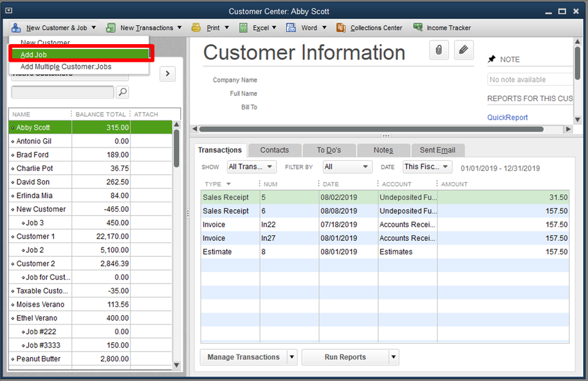Click the Collections Center icon
The height and width of the screenshot is (381, 588).
pos(341,28)
